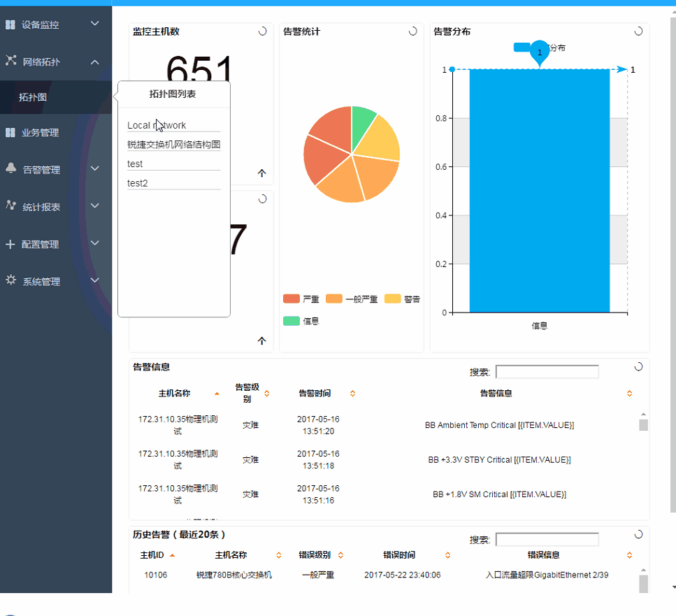Screen dimensions: 676x616
Task: Click the 业务管理 sidebar icon
Action: [10, 132]
